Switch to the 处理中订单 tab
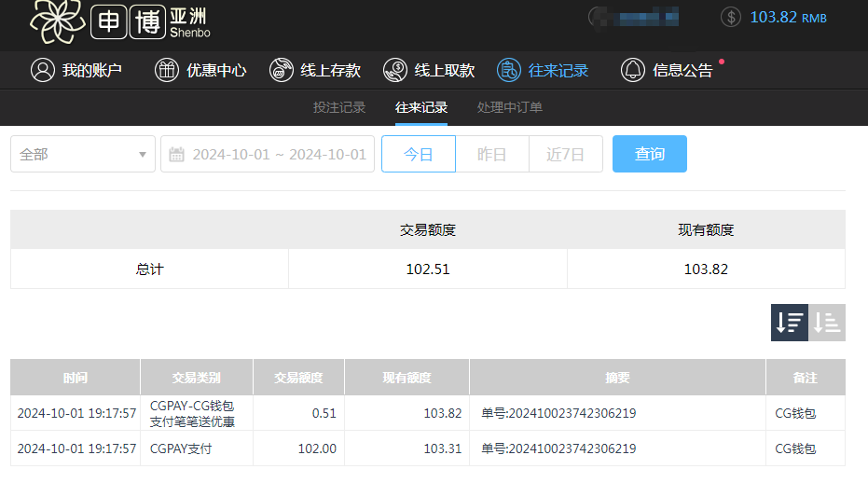Image resolution: width=868 pixels, height=483 pixels. [x=509, y=107]
